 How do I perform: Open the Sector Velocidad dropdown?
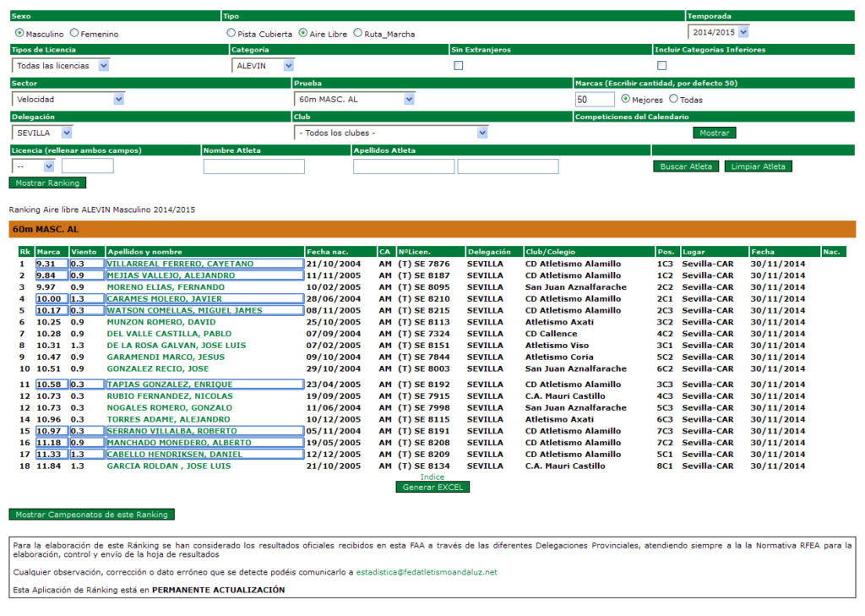point(68,99)
